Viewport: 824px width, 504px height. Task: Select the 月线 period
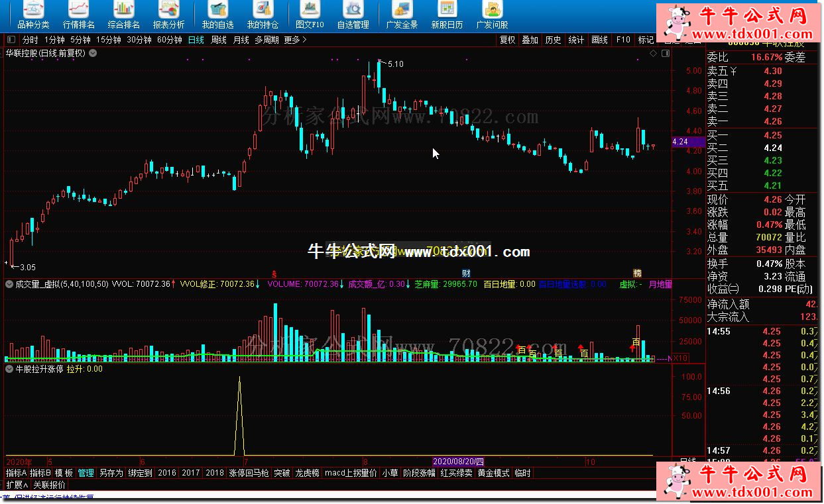coord(241,40)
